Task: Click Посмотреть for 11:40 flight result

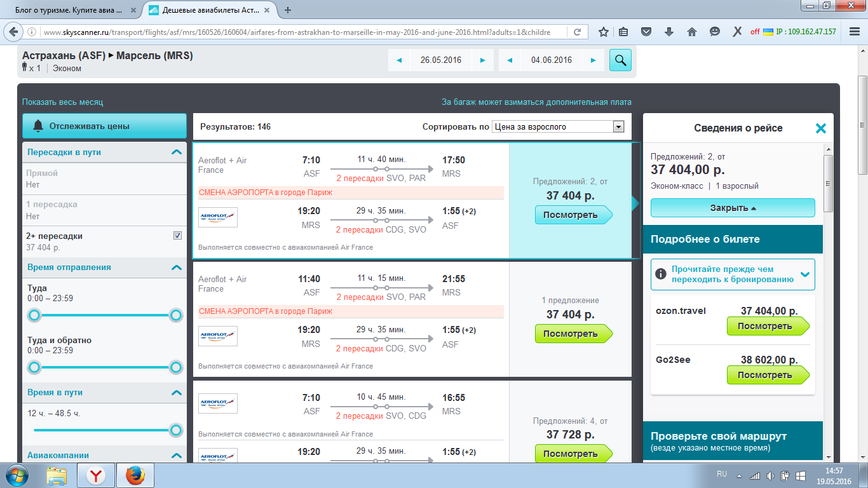Action: click(573, 334)
